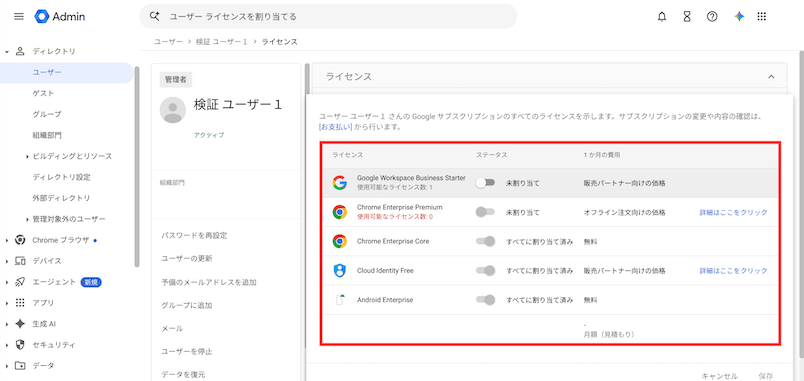Focus the Admin search input field
This screenshot has height=381, width=804.
click(328, 16)
